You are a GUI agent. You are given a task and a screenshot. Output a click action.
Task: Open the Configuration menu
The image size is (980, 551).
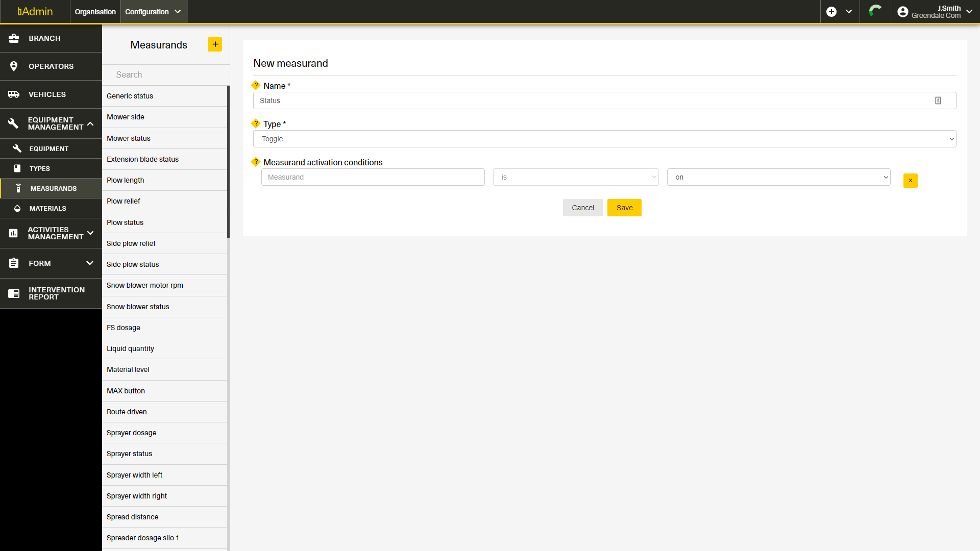153,12
